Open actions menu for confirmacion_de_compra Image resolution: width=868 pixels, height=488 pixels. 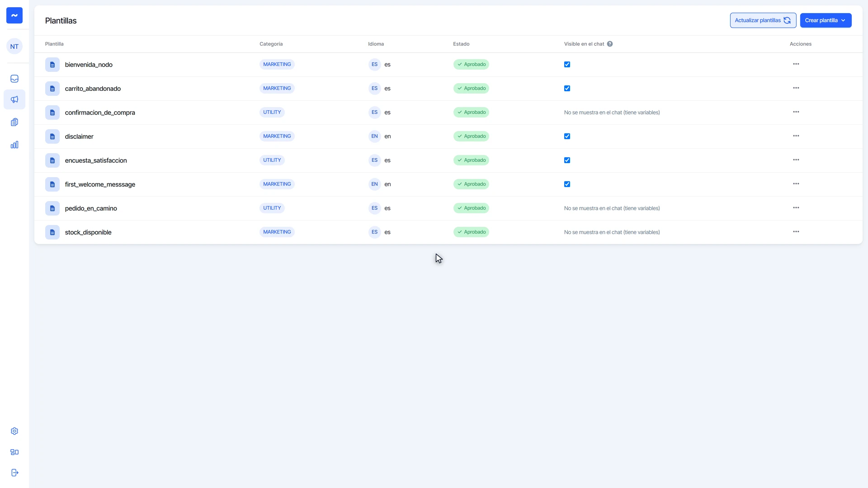click(x=796, y=112)
